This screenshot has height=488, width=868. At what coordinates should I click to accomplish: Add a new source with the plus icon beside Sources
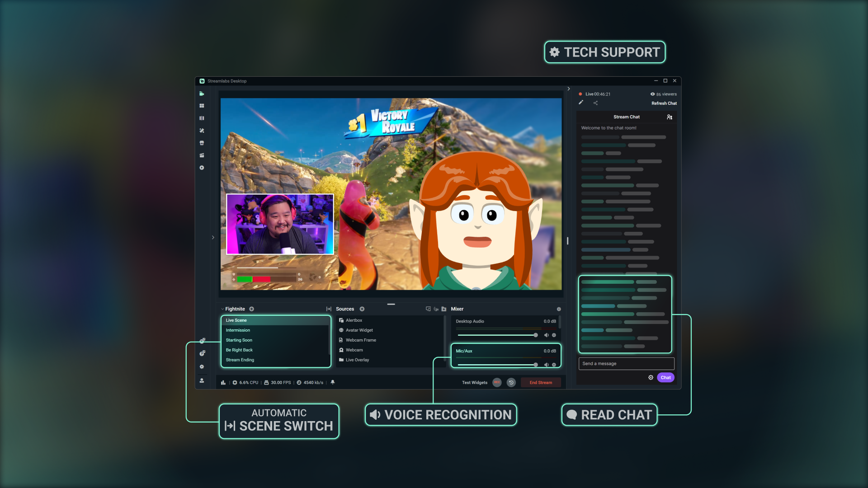362,309
